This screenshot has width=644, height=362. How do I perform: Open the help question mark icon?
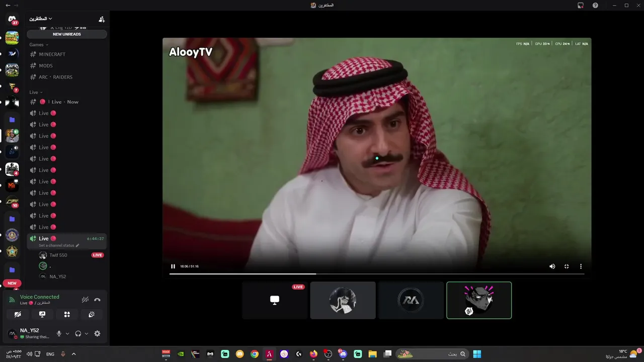[596, 5]
